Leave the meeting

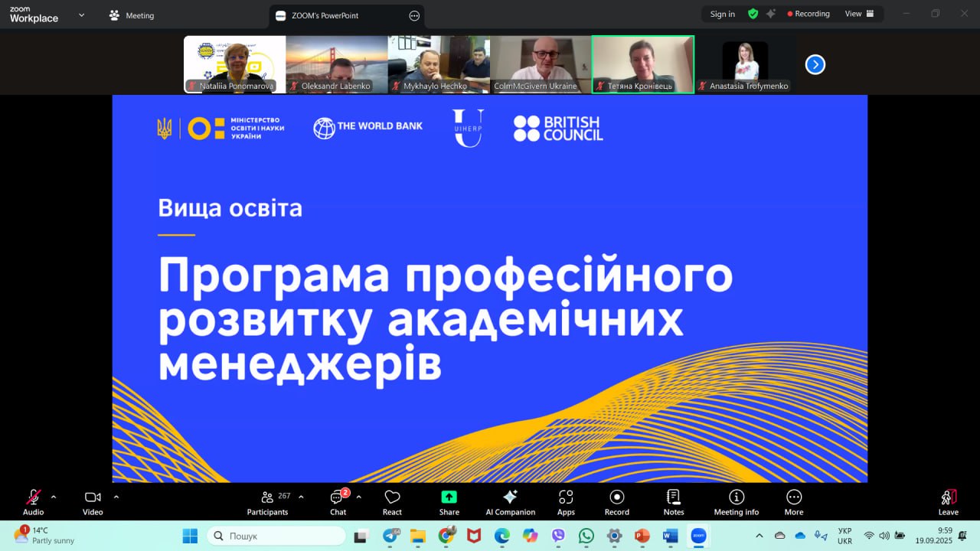pos(948,501)
